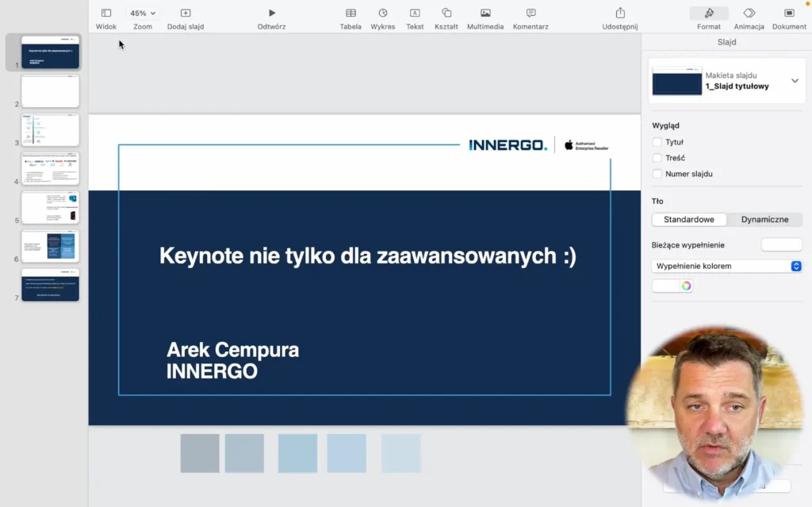The height and width of the screenshot is (507, 812).
Task: Play slideshow with Odtwórz
Action: (272, 13)
